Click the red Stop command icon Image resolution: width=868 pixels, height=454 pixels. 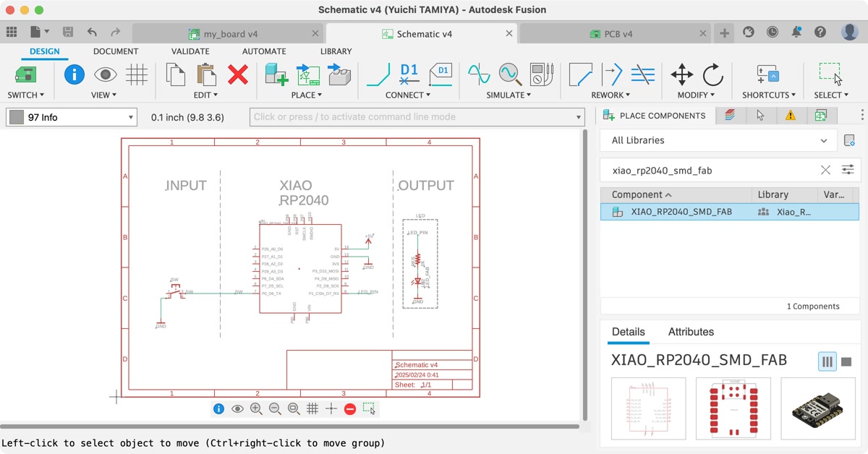coord(350,408)
